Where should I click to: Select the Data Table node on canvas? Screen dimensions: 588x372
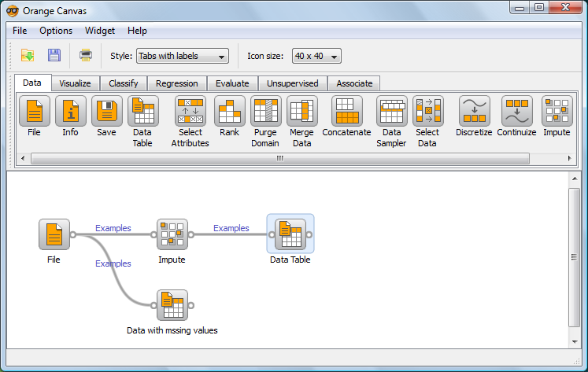point(290,234)
